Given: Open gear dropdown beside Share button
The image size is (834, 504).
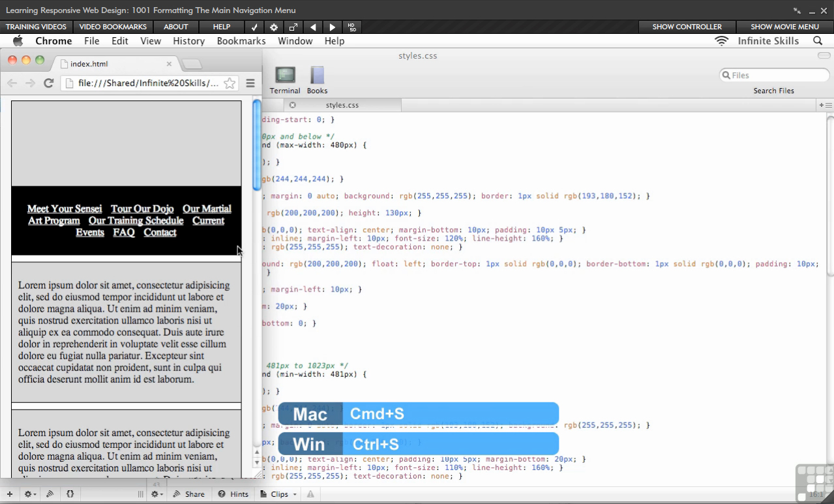Looking at the screenshot, I should [157, 494].
